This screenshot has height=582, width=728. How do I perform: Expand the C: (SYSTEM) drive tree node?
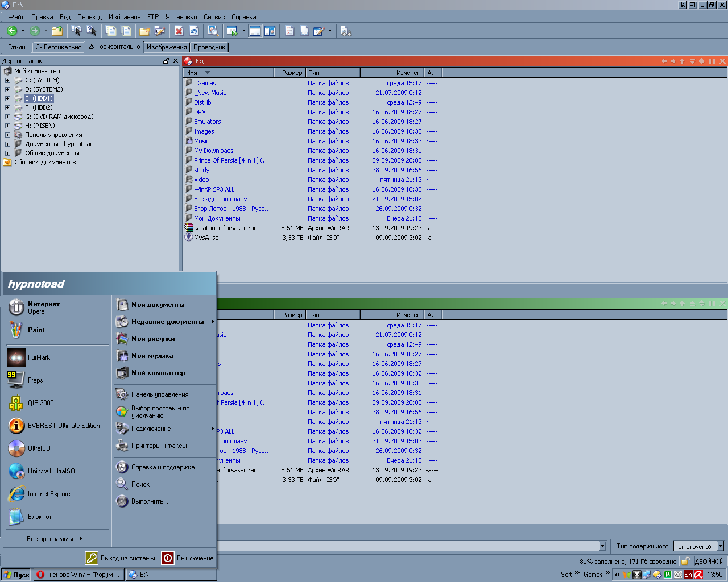[x=7, y=80]
